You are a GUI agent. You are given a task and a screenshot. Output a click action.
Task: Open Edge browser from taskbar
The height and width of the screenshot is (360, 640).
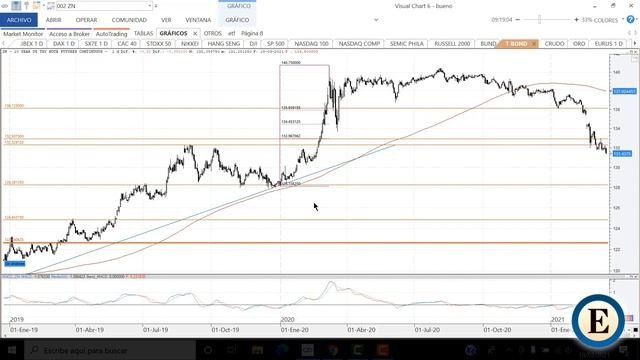pos(282,350)
